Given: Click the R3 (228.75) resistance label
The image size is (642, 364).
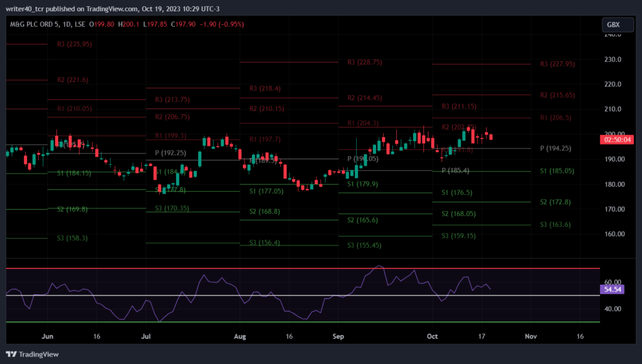Looking at the screenshot, I should tap(365, 62).
